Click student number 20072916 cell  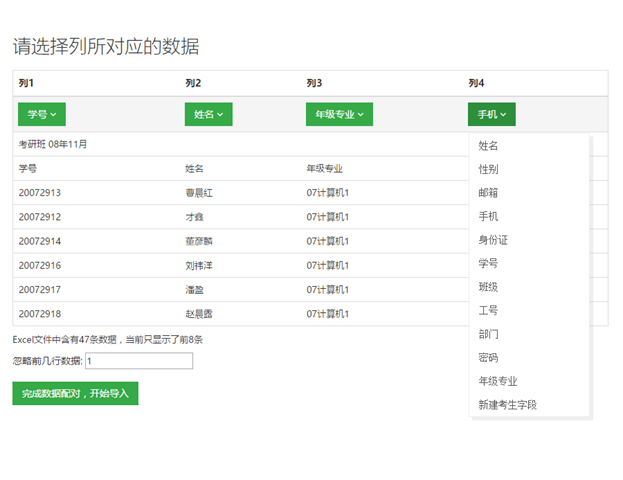click(x=40, y=265)
